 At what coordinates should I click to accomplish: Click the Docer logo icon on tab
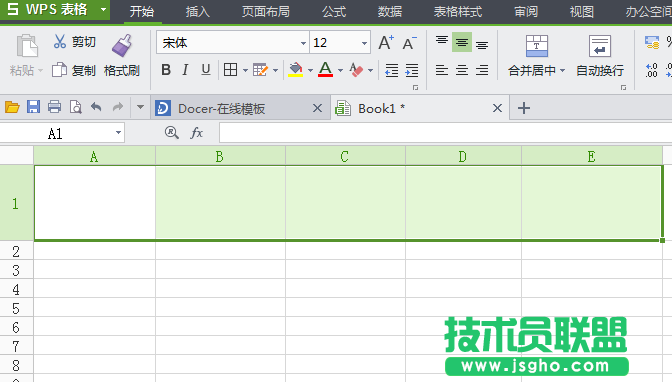tap(163, 108)
